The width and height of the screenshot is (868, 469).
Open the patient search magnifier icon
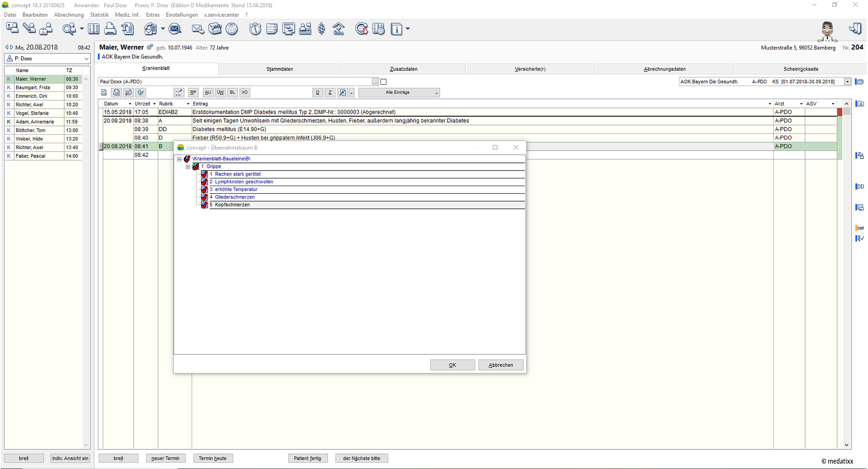[69, 29]
